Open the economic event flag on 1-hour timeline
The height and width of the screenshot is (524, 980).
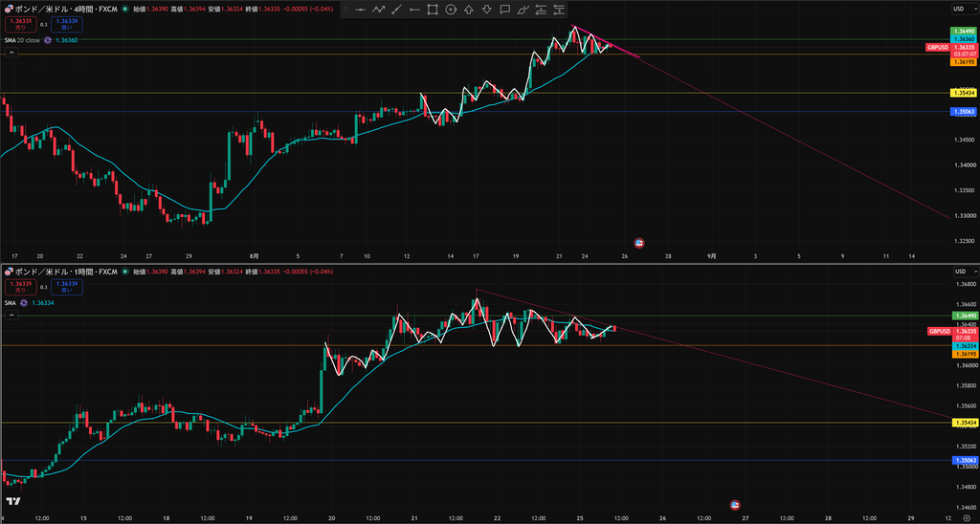pos(735,504)
